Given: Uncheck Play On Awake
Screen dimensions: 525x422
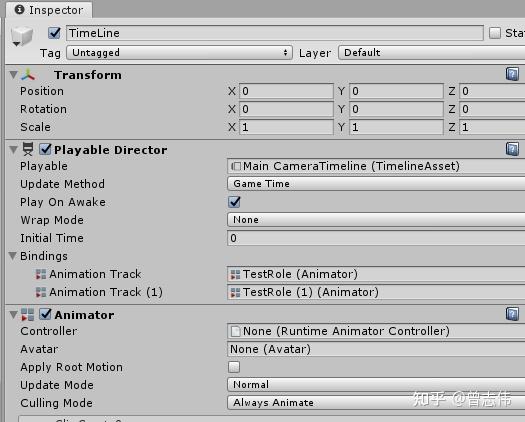Looking at the screenshot, I should (234, 202).
